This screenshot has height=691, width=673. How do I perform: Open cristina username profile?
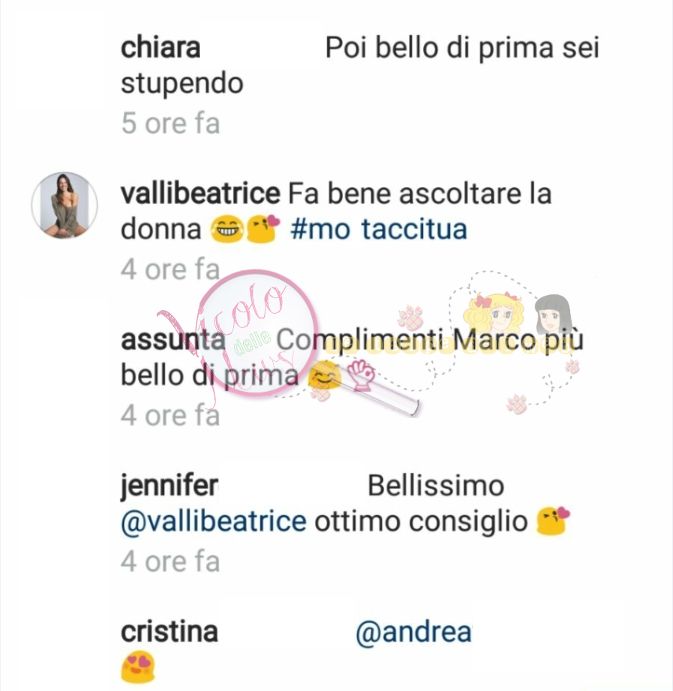(169, 632)
